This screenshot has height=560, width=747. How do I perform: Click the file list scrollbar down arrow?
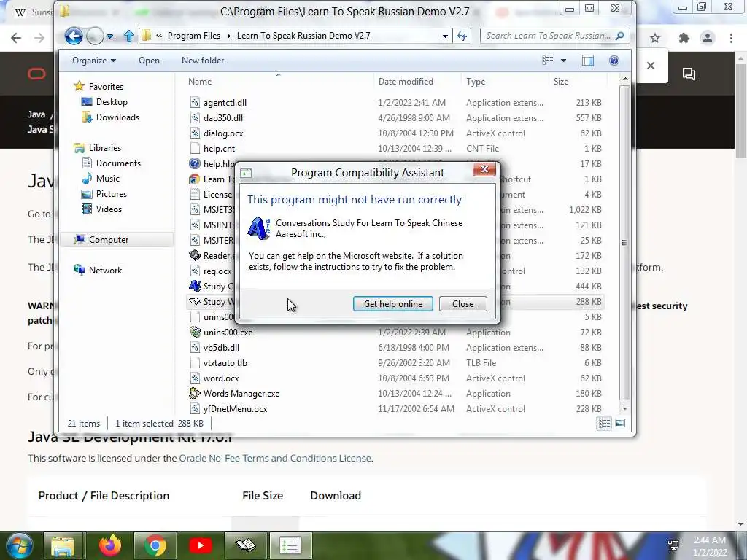[x=625, y=408]
